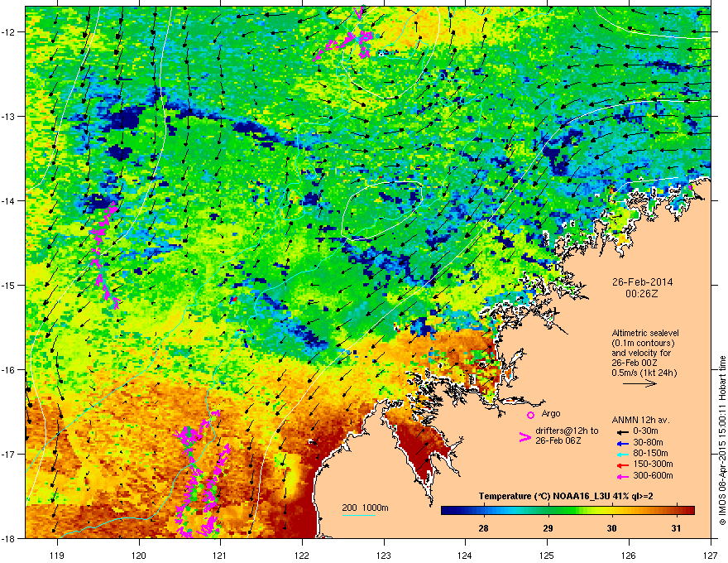Click the "30-80m" depth label
728x563 pixels.
648,442
